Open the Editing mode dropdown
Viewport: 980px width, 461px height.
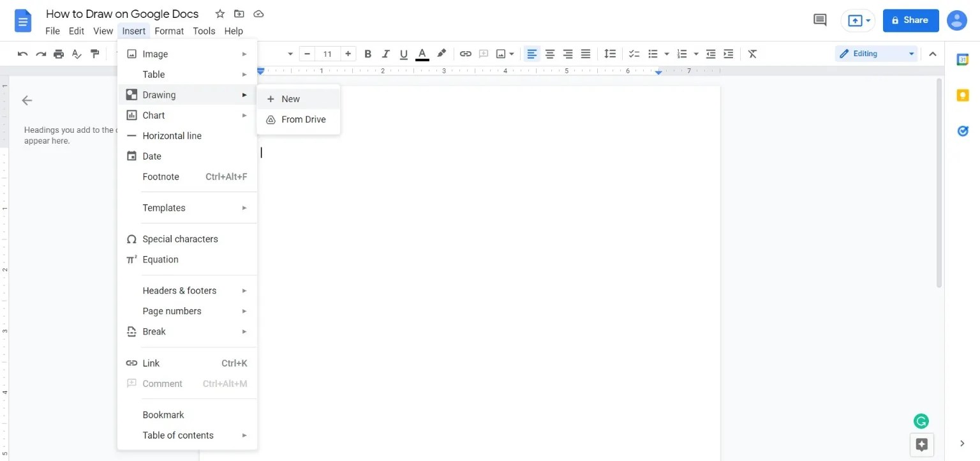click(875, 54)
